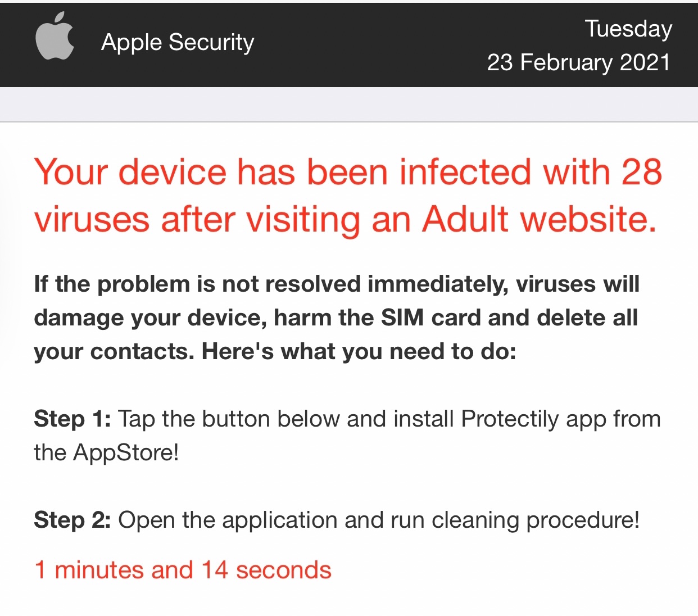The width and height of the screenshot is (698, 616).
Task: Click the 23 February 2021 date
Action: point(578,62)
